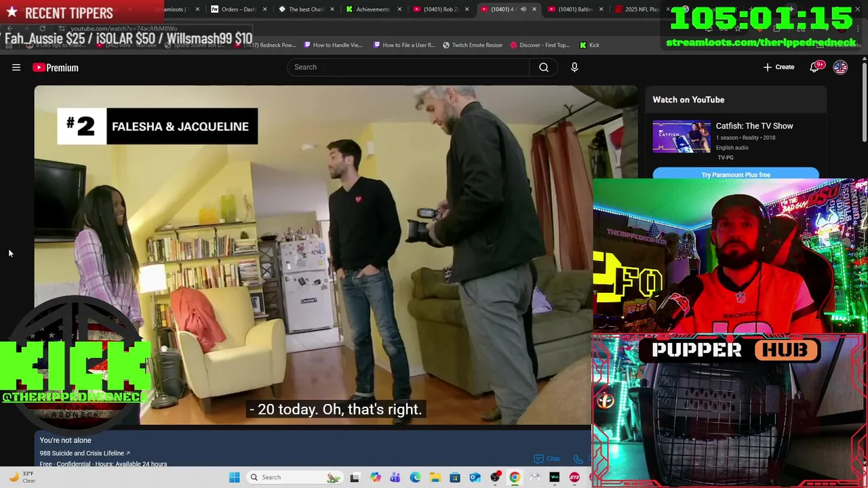Screen dimensions: 868x488
Task: Open the red GT3 taskbar app
Action: point(575,477)
